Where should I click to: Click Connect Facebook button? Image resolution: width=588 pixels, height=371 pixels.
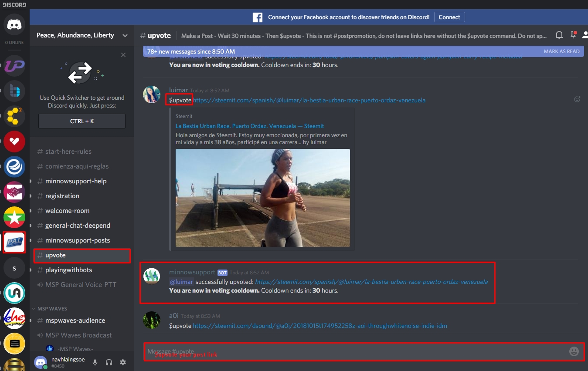[449, 17]
